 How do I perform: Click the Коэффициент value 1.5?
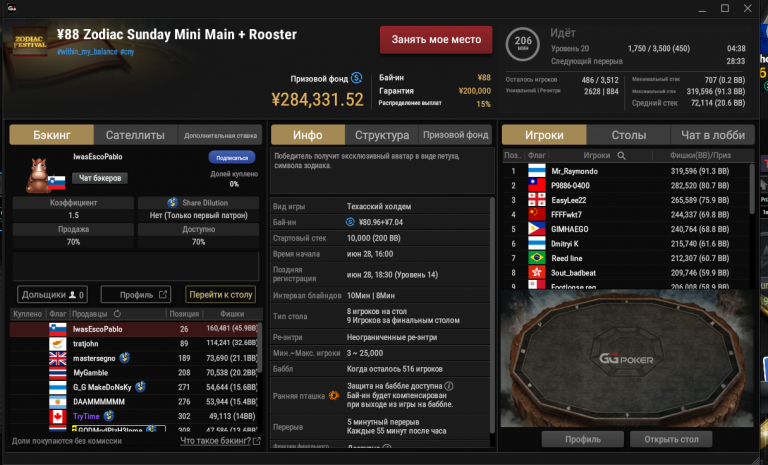pos(73,215)
